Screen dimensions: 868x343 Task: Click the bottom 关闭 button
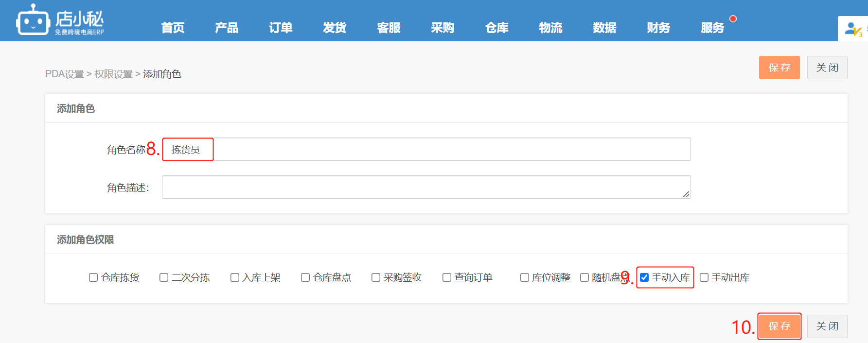pyautogui.click(x=827, y=326)
